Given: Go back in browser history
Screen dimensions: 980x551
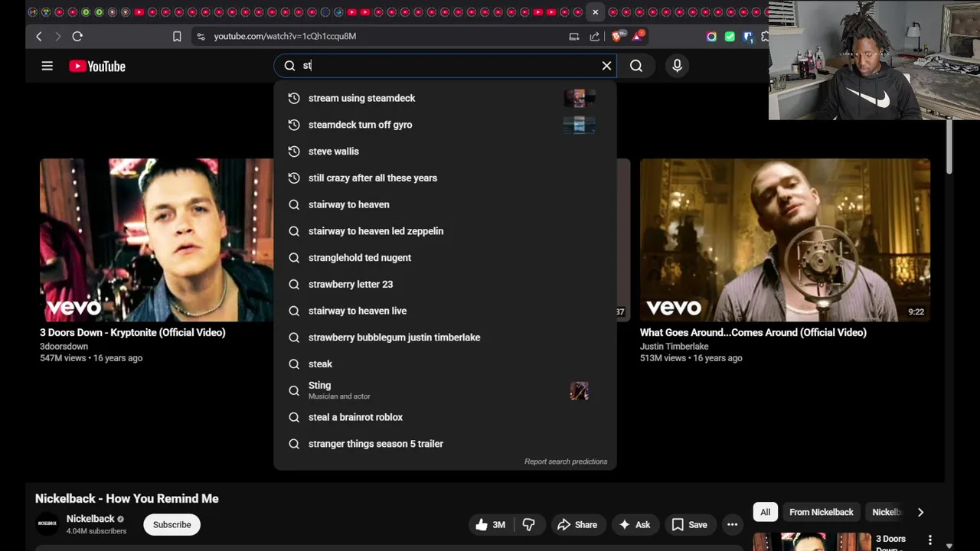Looking at the screenshot, I should coord(38,36).
